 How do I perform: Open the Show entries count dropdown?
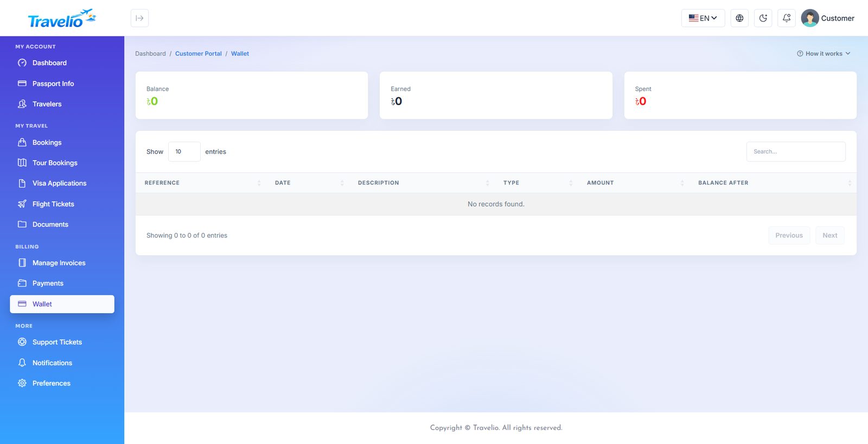(184, 151)
